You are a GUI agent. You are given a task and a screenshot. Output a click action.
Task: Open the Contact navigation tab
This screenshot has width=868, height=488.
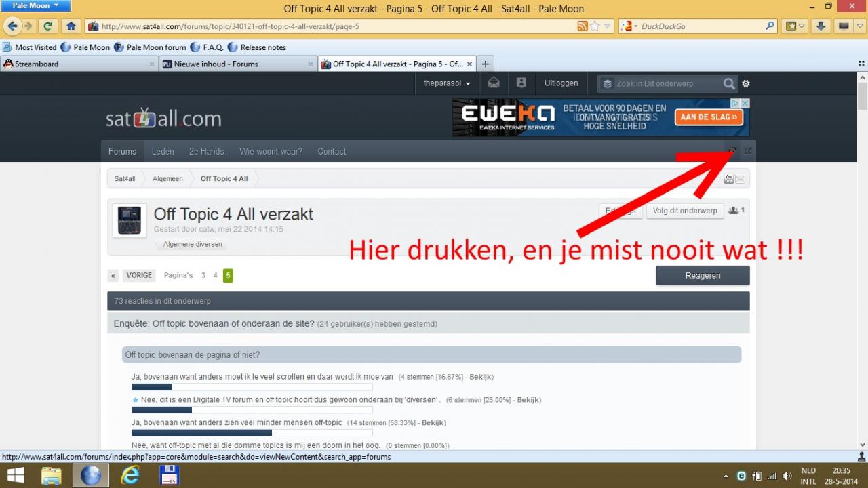pos(332,151)
